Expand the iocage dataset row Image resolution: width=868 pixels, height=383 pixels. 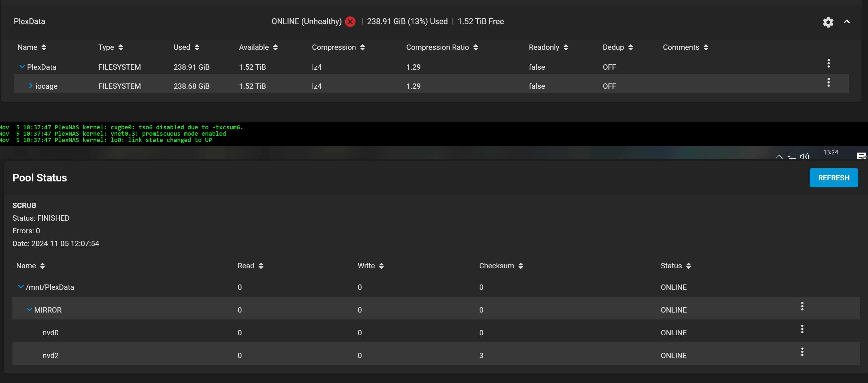coord(31,86)
